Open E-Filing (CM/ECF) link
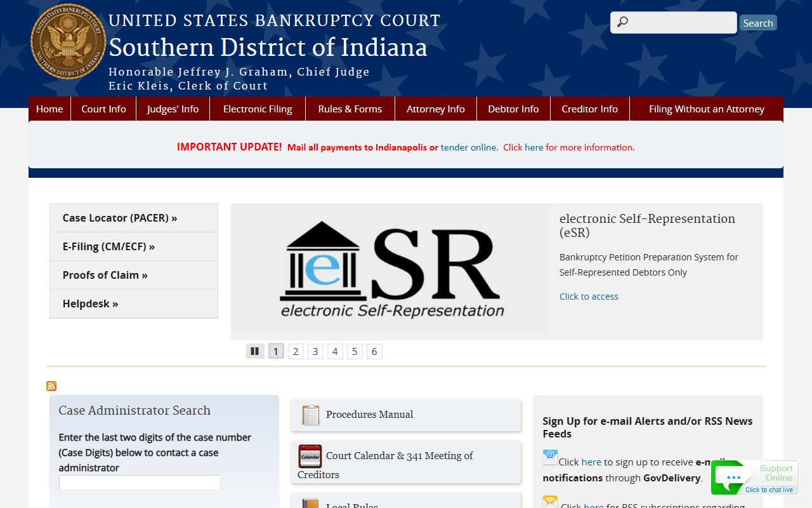The height and width of the screenshot is (508, 812). pyautogui.click(x=134, y=246)
